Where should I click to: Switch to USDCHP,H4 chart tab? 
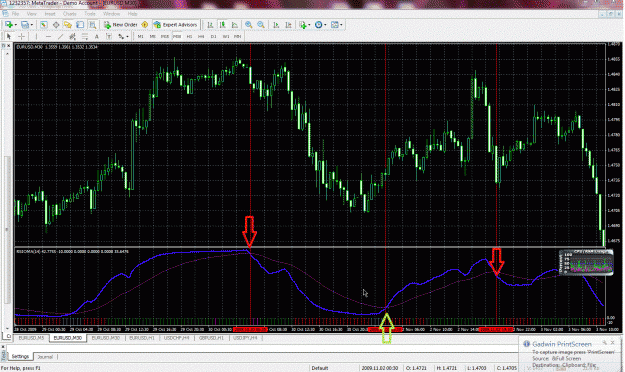pyautogui.click(x=177, y=338)
